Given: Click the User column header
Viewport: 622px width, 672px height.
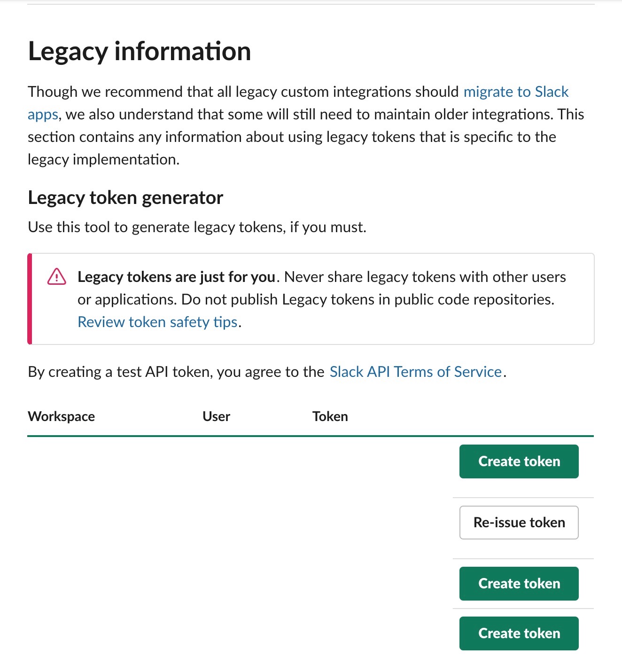Looking at the screenshot, I should click(216, 416).
